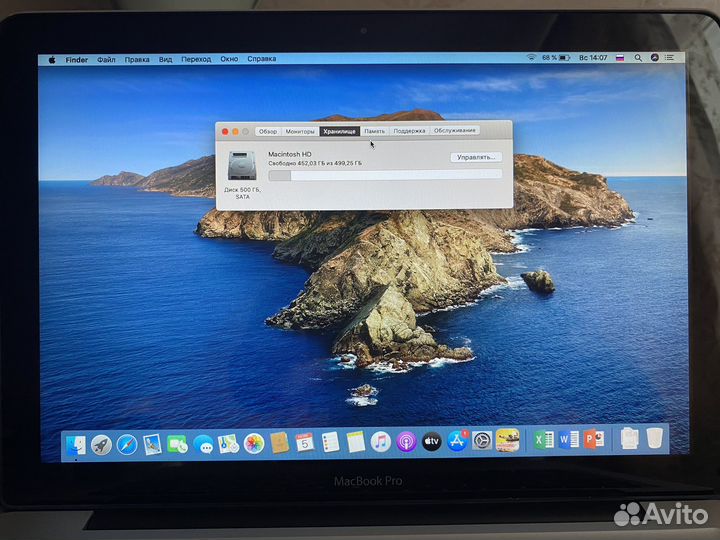Click the storage usage bar
Screen dimensions: 720x540
coord(385,175)
